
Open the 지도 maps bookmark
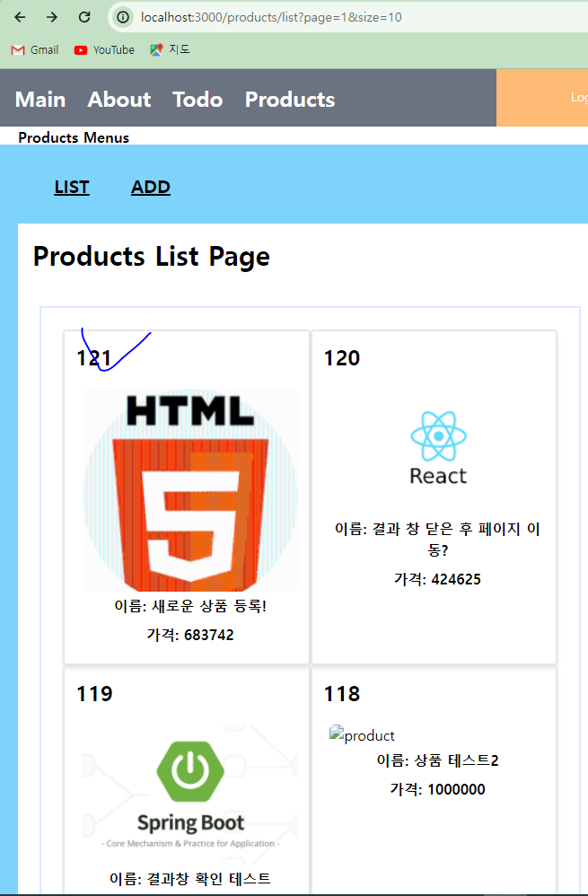(x=170, y=49)
